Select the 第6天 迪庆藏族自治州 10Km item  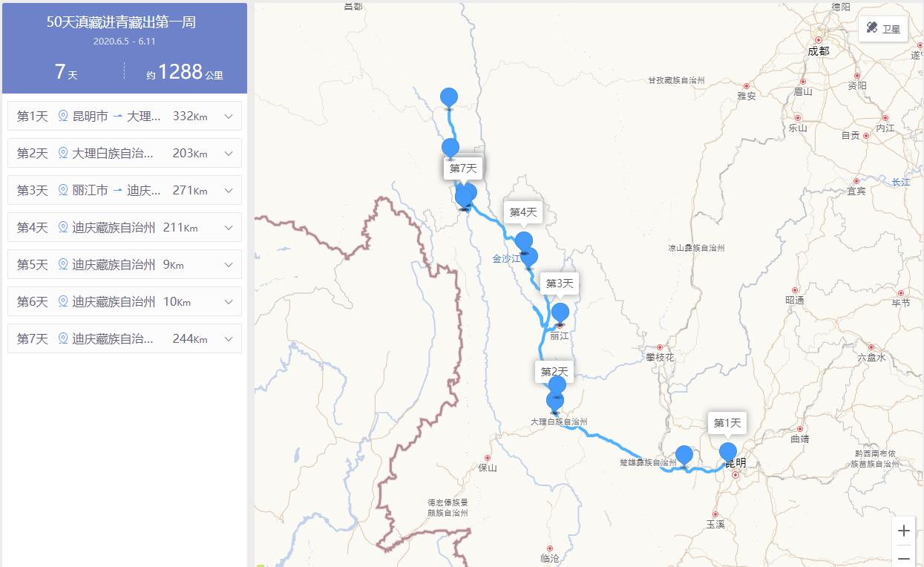coord(125,301)
